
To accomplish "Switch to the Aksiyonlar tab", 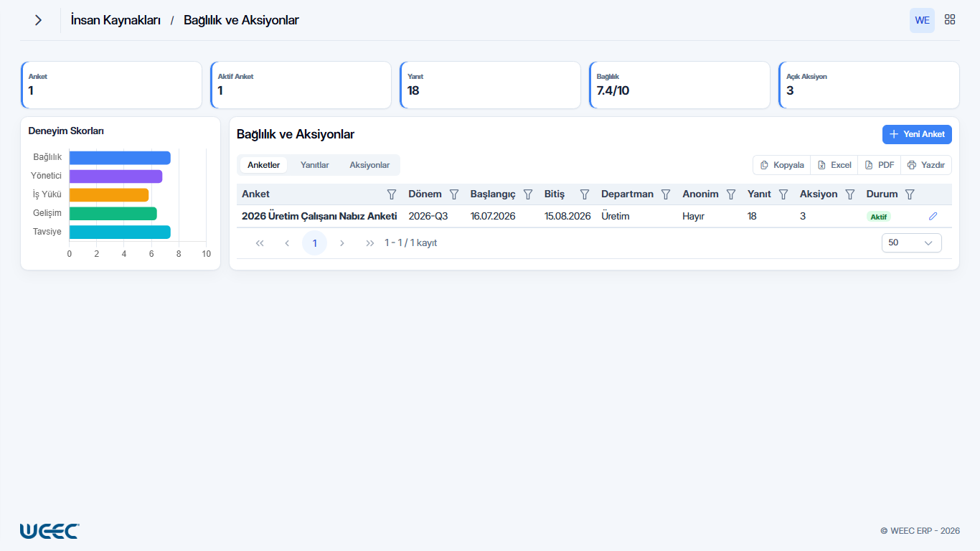I will tap(369, 165).
